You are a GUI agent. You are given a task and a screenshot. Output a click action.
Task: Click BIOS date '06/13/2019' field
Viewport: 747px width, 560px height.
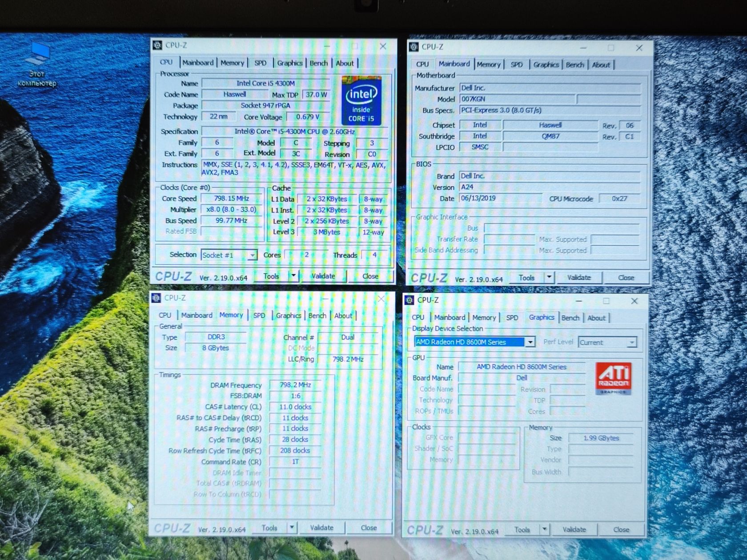point(501,198)
